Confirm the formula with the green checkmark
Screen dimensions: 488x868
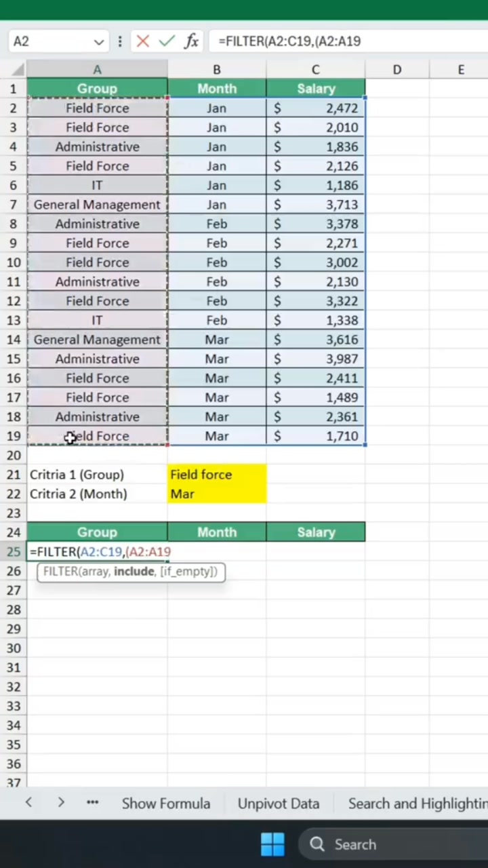coord(167,41)
